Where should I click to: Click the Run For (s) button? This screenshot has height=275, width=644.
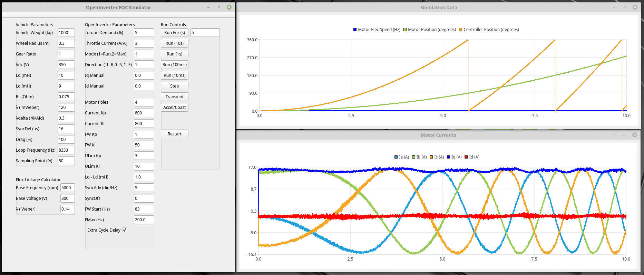[x=174, y=32]
